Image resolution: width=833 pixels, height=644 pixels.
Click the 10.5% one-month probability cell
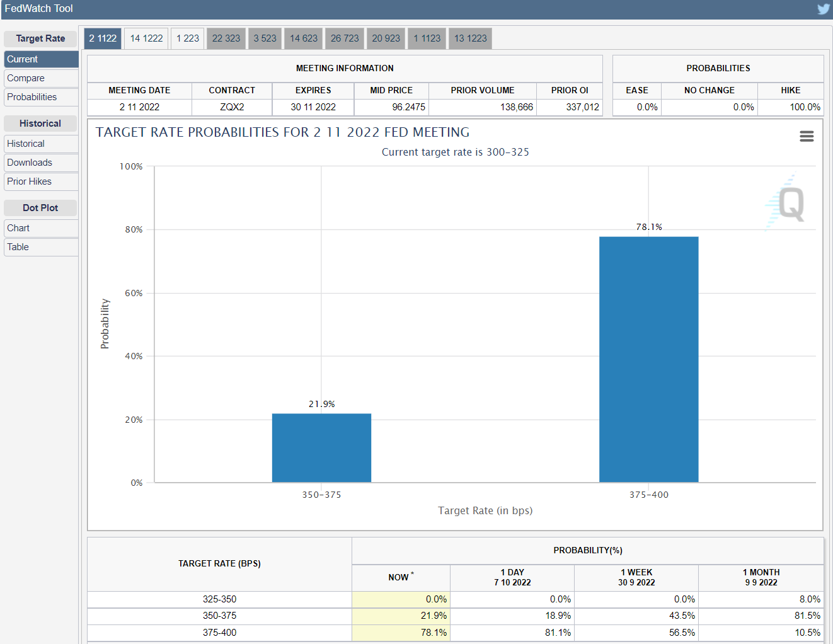coord(761,633)
